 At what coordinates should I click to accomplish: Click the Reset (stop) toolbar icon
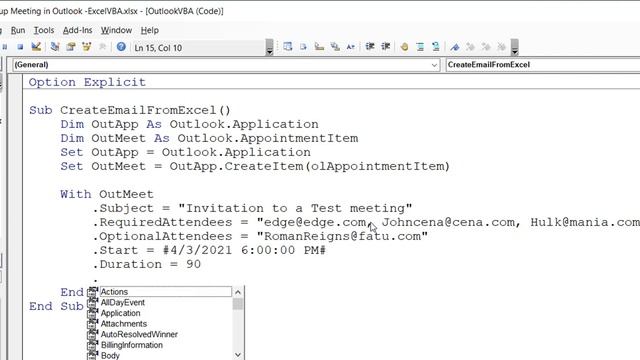pyautogui.click(x=20, y=47)
